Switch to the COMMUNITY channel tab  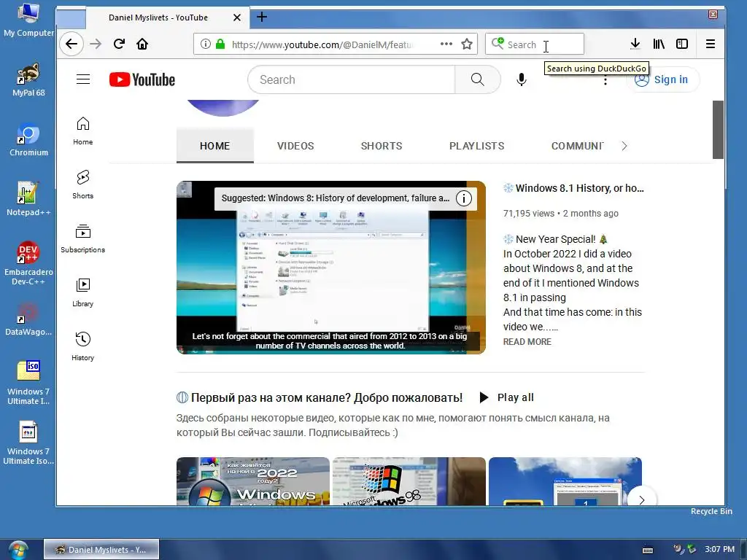[x=577, y=146]
